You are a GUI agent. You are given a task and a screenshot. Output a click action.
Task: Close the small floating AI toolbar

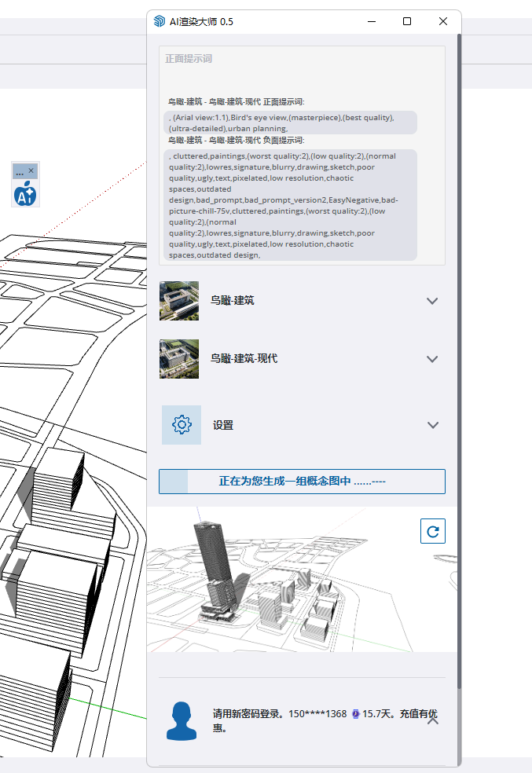31,170
